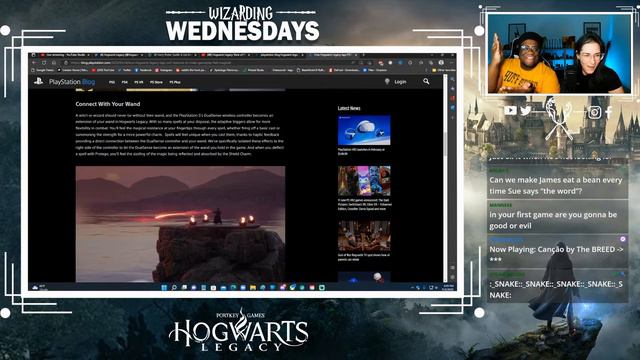The image size is (640, 360).
Task: Click chat message 'Can we make James eat a bean'
Action: (556, 185)
